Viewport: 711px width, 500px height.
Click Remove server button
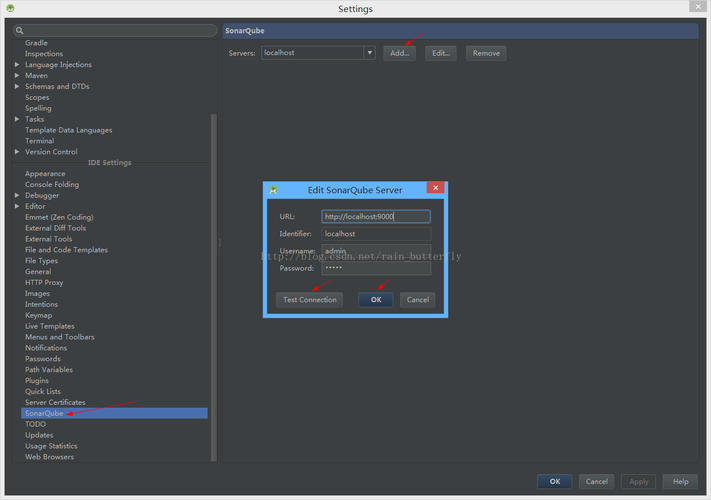pyautogui.click(x=486, y=53)
